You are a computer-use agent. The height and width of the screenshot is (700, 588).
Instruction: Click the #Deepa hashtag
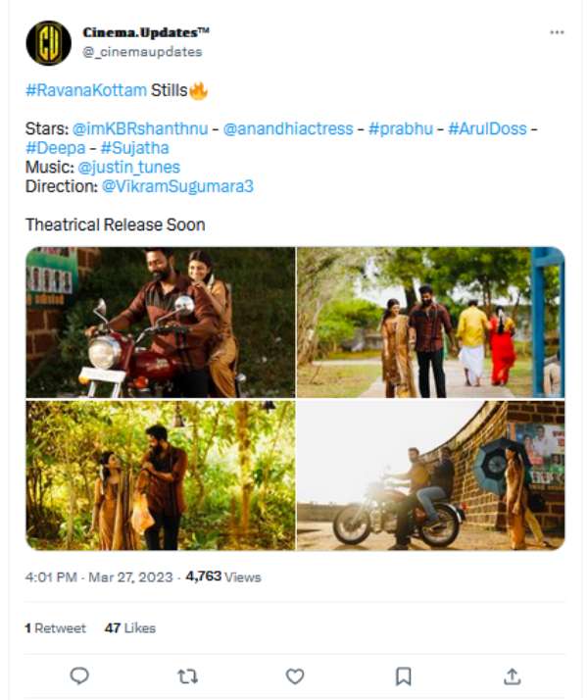click(x=56, y=148)
